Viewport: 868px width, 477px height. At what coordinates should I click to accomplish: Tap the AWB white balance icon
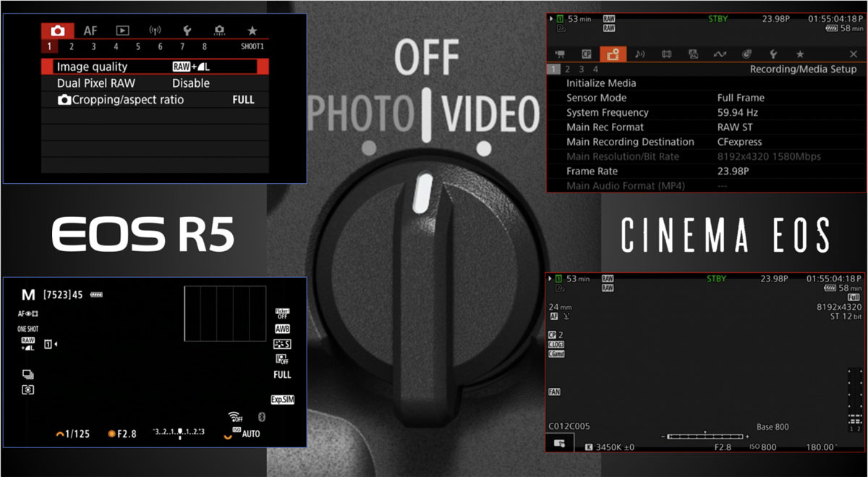pyautogui.click(x=282, y=329)
